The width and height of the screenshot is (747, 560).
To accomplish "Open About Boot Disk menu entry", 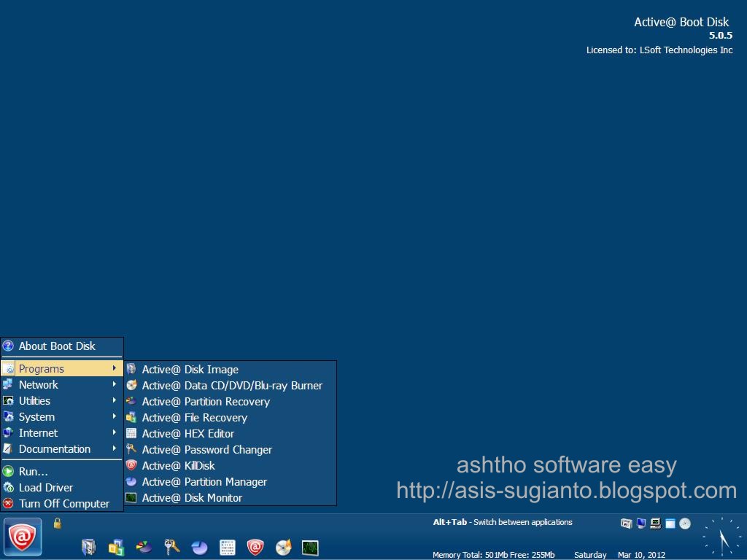I will (62, 346).
